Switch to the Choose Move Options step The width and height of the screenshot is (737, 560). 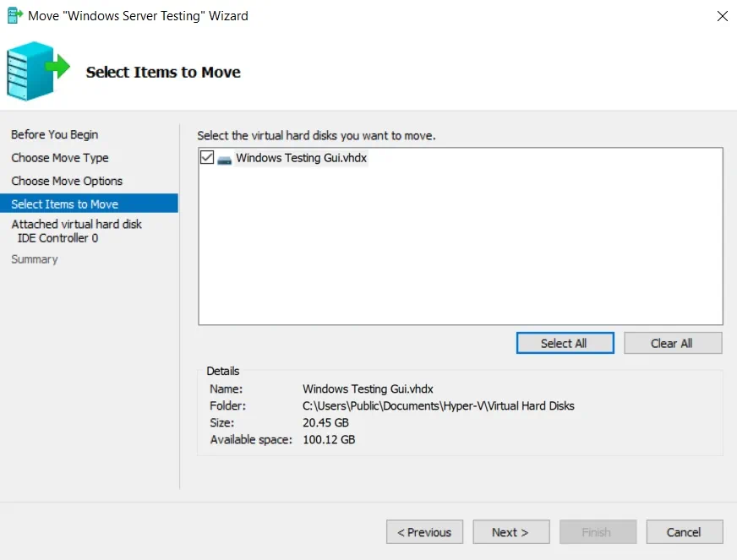click(x=67, y=181)
